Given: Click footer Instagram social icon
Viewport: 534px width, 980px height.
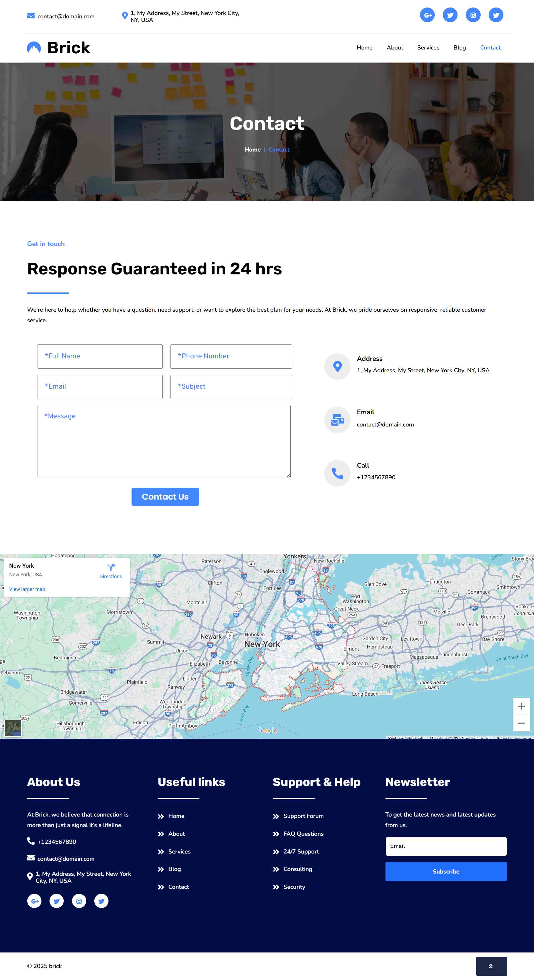Looking at the screenshot, I should (x=79, y=901).
